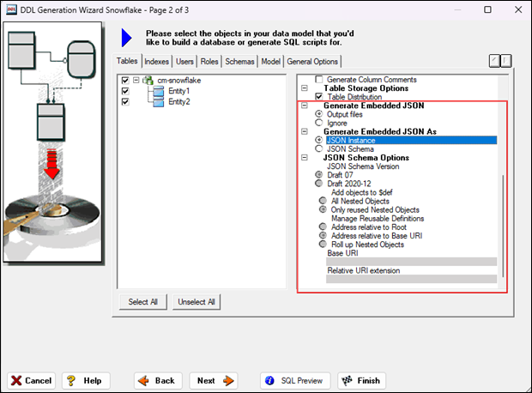This screenshot has height=393, width=532.
Task: Click the Unselect All button
Action: pyautogui.click(x=196, y=302)
